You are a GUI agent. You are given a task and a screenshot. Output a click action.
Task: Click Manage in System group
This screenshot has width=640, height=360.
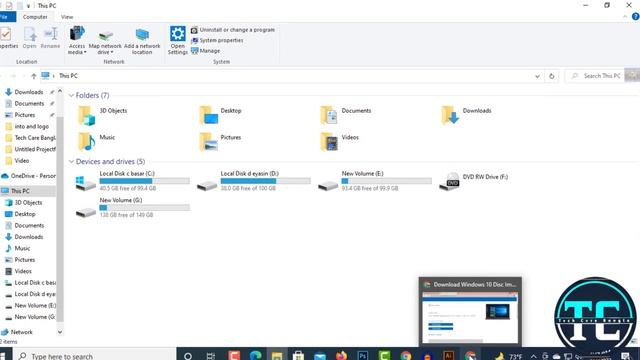pos(206,51)
